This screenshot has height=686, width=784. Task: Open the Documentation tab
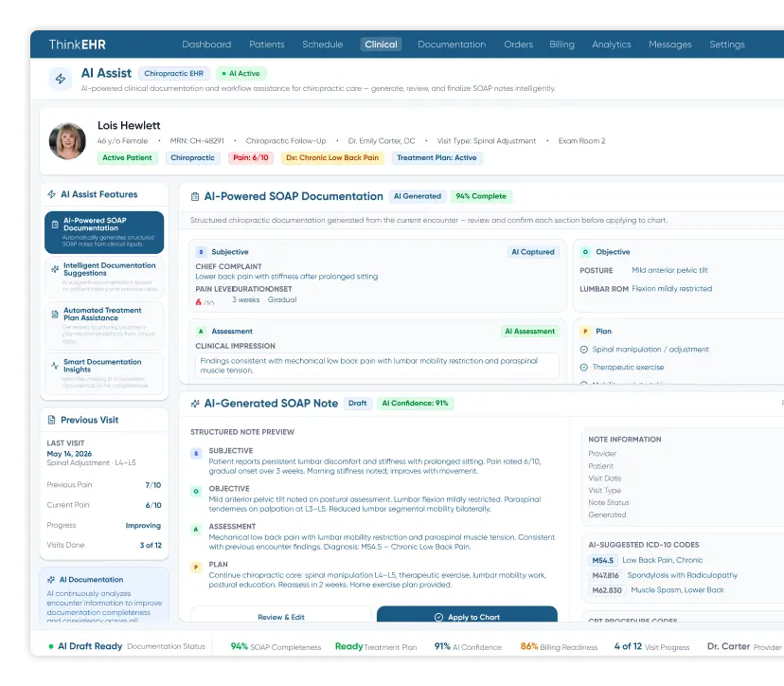pos(452,45)
